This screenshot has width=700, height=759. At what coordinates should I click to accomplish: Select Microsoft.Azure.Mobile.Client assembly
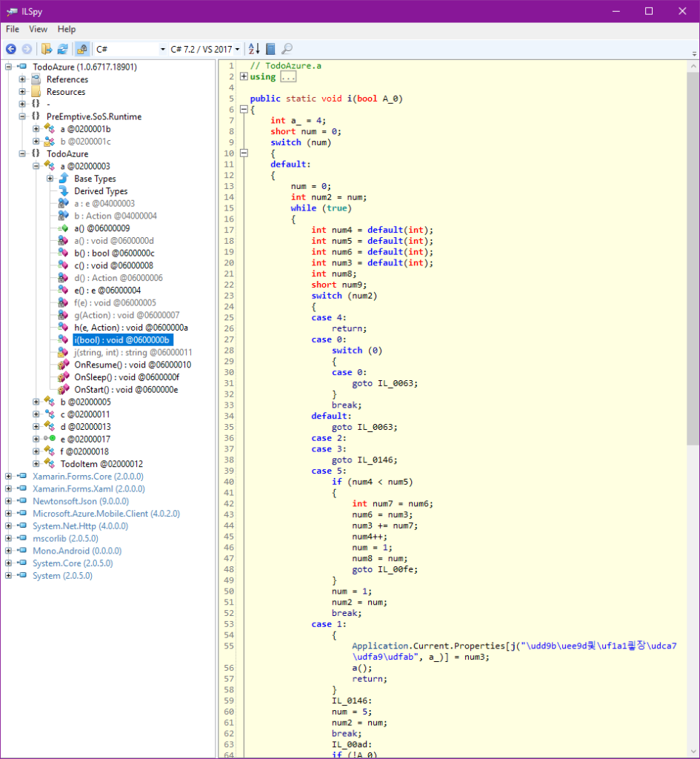[106, 514]
